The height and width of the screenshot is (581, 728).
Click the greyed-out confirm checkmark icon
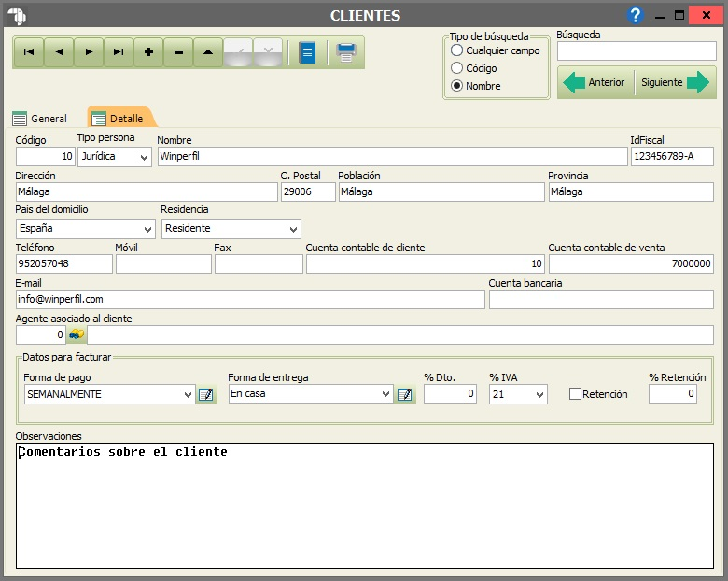[x=238, y=52]
